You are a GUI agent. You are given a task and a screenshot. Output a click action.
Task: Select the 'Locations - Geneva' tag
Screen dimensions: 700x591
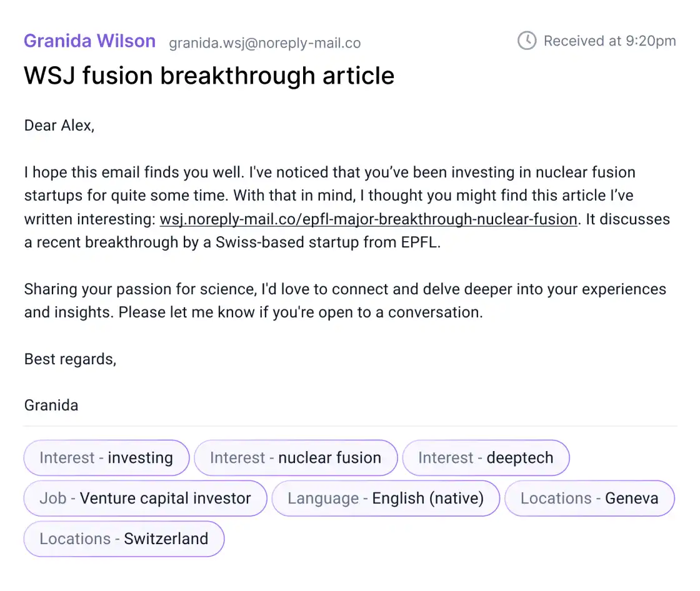pos(589,499)
